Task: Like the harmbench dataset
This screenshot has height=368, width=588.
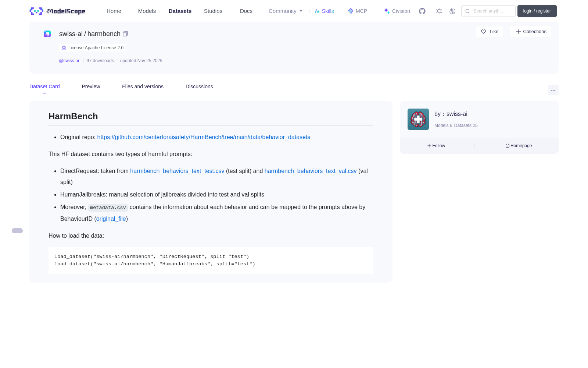Action: (489, 32)
